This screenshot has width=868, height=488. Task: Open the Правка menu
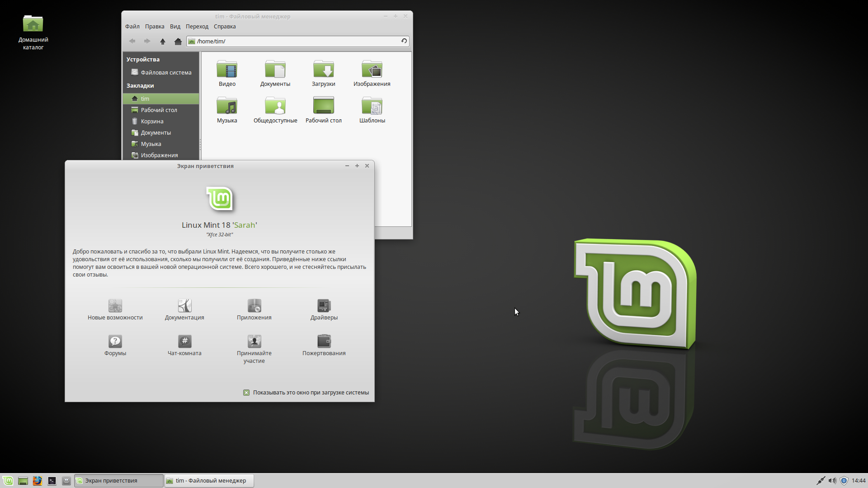pos(155,27)
